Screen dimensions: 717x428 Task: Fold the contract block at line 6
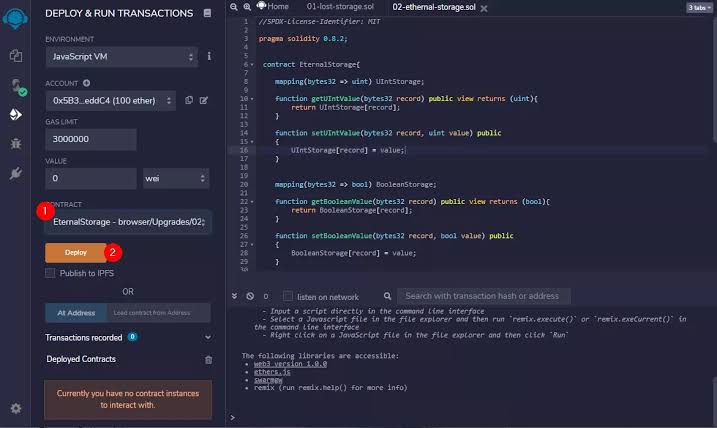pos(252,64)
